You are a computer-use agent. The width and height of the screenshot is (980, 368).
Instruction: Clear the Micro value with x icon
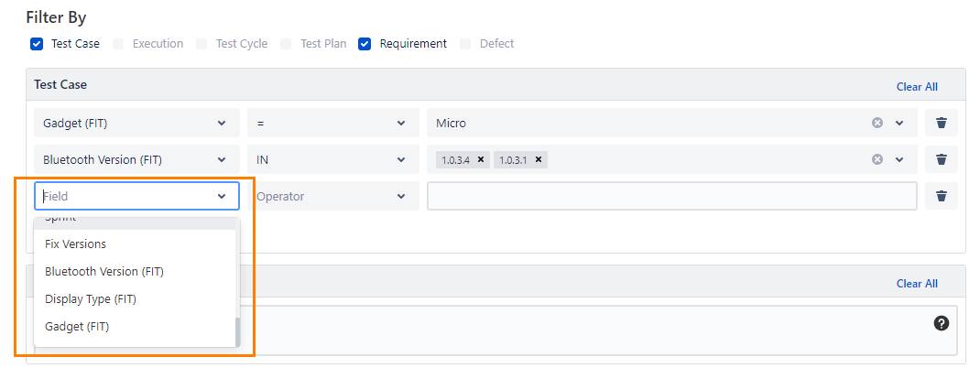[x=877, y=123]
